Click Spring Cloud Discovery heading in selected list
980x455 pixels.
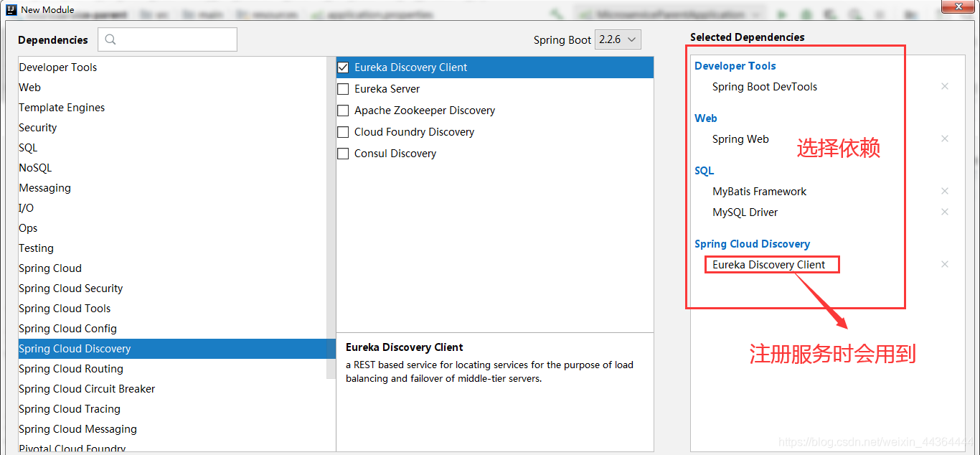(x=752, y=244)
